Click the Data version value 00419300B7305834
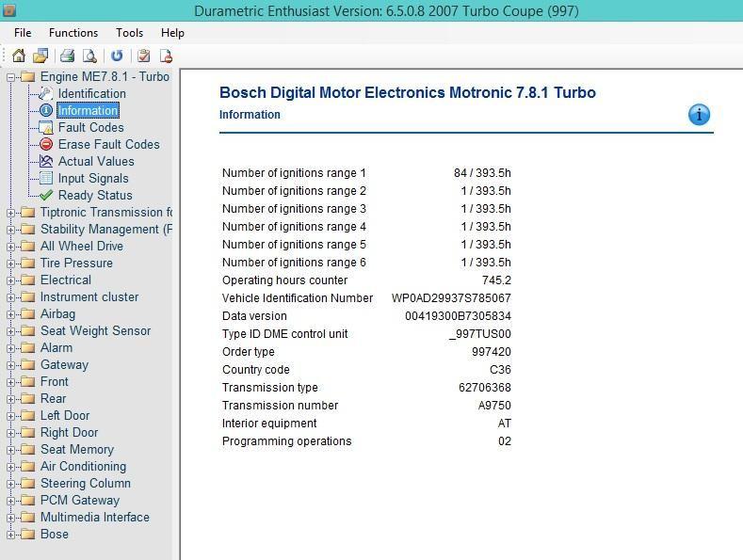 [459, 316]
